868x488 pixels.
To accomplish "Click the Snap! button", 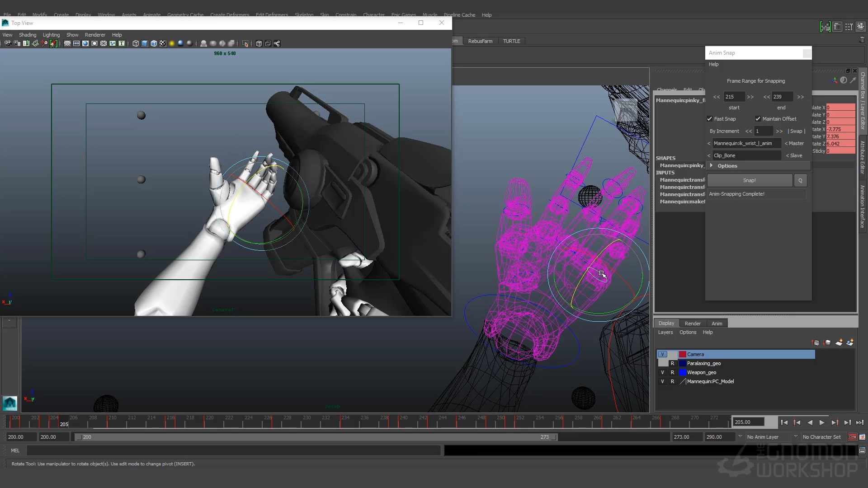I will [749, 180].
